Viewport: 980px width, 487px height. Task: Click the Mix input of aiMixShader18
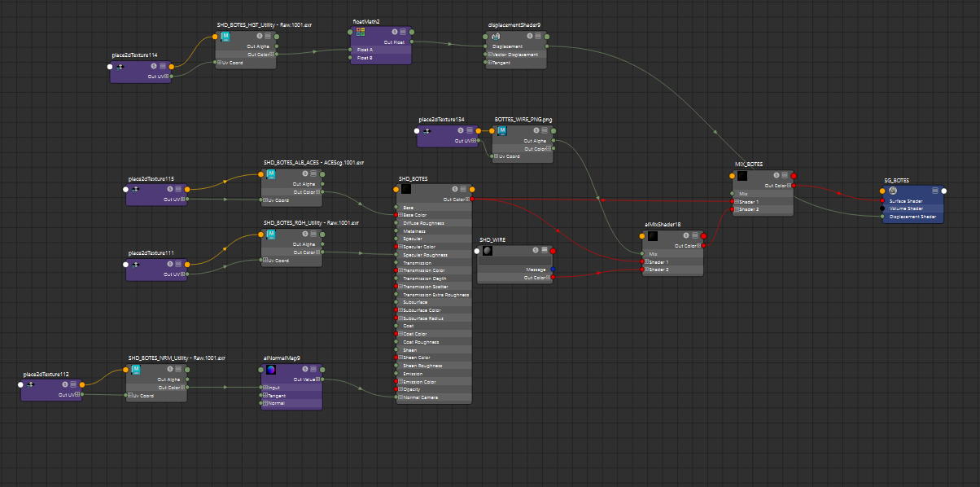coord(643,253)
